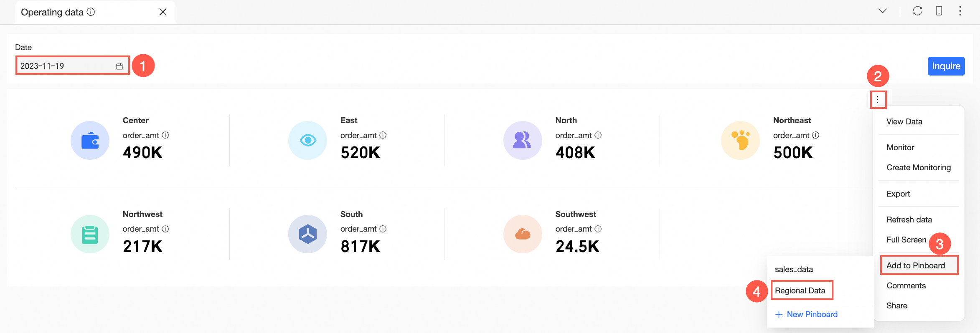Click the Operating data tab title
Image resolution: width=980 pixels, height=333 pixels.
pos(52,12)
